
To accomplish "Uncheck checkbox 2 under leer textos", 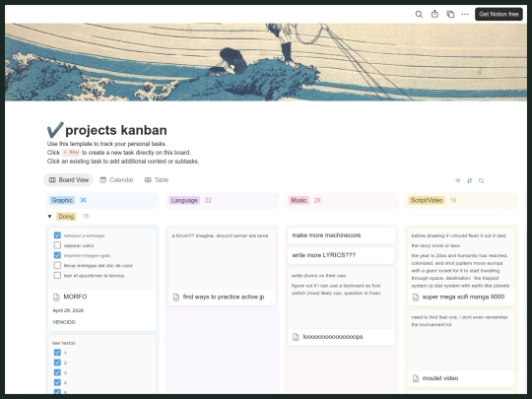I will 57,363.
